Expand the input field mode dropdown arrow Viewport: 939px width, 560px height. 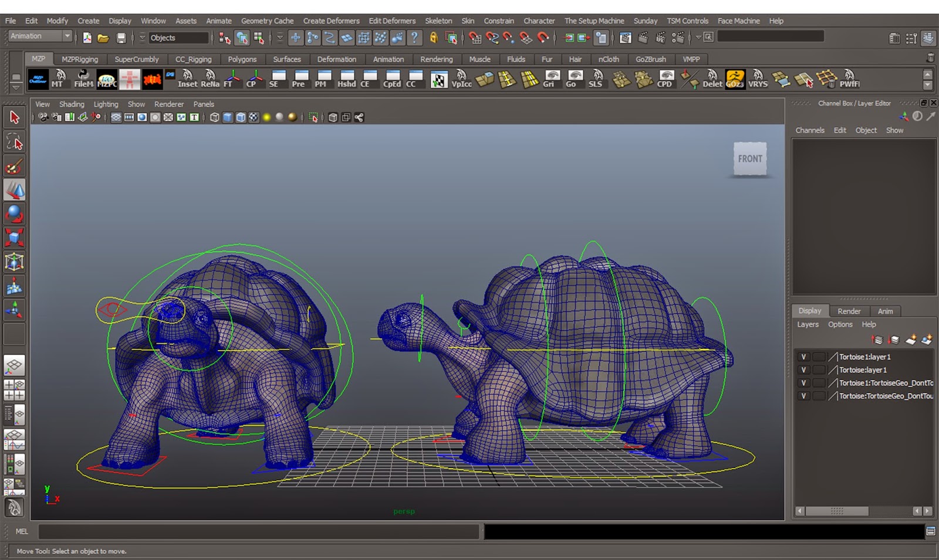pos(698,37)
